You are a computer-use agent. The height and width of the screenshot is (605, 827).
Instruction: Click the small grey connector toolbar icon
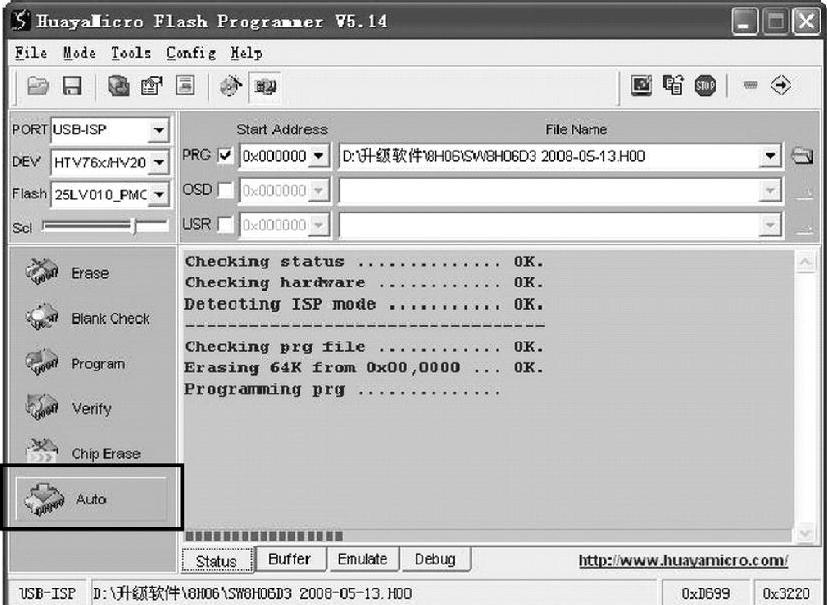click(x=750, y=85)
